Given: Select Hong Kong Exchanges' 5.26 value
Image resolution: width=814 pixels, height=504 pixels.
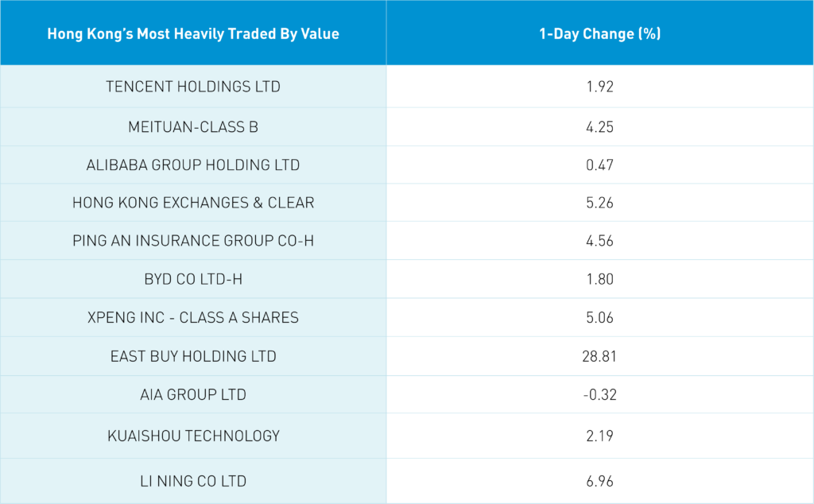Looking at the screenshot, I should (x=599, y=203).
